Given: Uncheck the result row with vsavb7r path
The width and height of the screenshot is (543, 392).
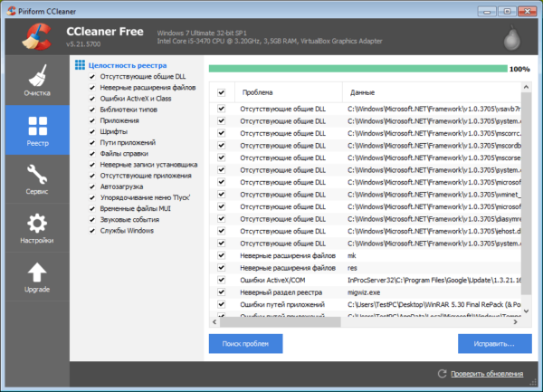Looking at the screenshot, I should point(222,109).
